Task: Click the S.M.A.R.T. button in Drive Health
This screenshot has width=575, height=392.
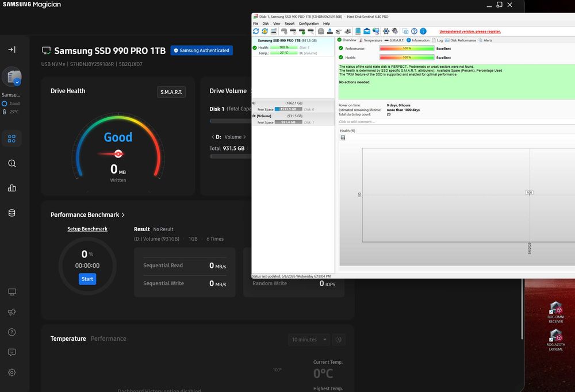Action: point(171,92)
